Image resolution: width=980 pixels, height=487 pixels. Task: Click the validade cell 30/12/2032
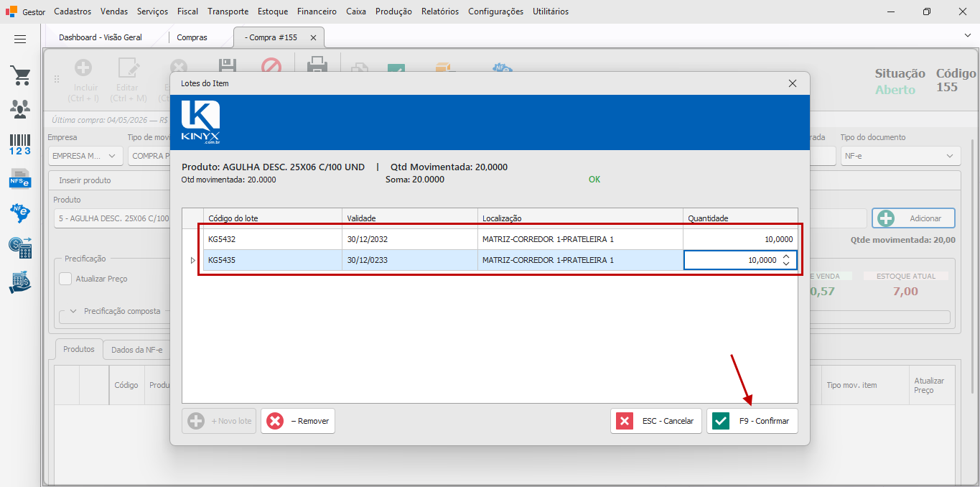pyautogui.click(x=410, y=239)
